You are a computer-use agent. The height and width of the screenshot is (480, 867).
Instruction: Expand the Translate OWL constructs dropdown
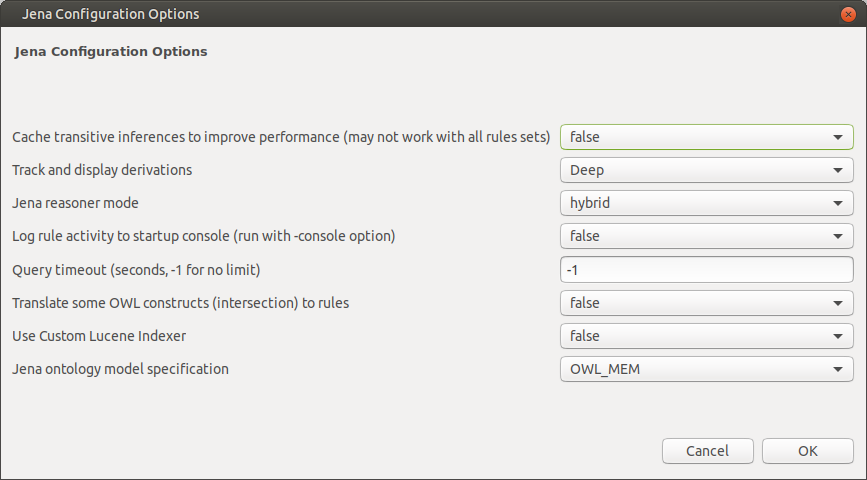707,303
